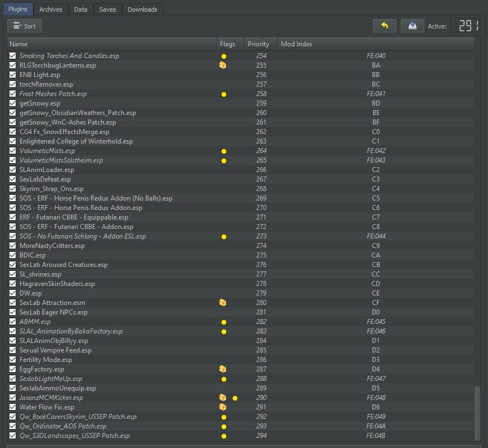This screenshot has height=448, width=488.
Task: Disable getSnowy.esp checkbox
Action: point(12,103)
